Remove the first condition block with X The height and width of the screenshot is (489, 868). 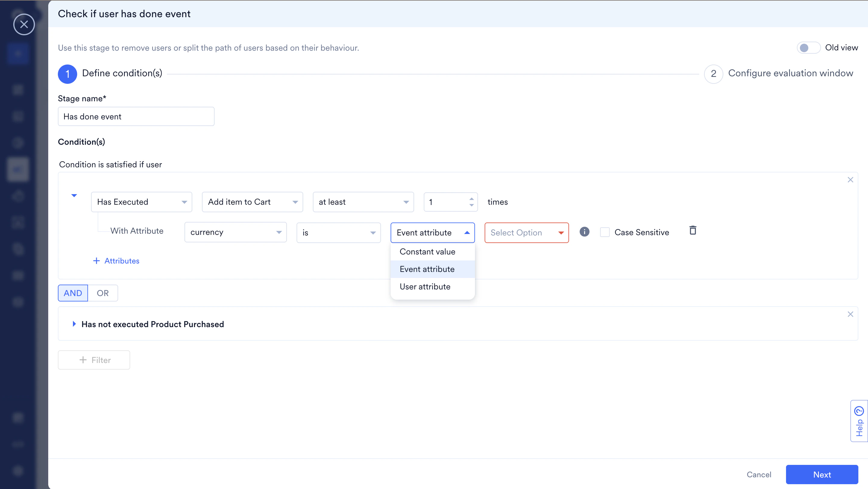coord(850,180)
